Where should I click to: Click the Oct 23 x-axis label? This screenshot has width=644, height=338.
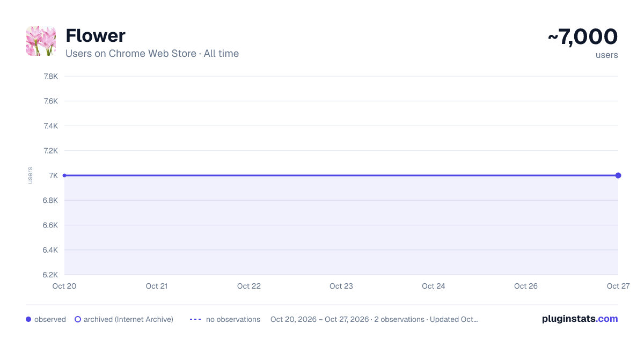341,286
